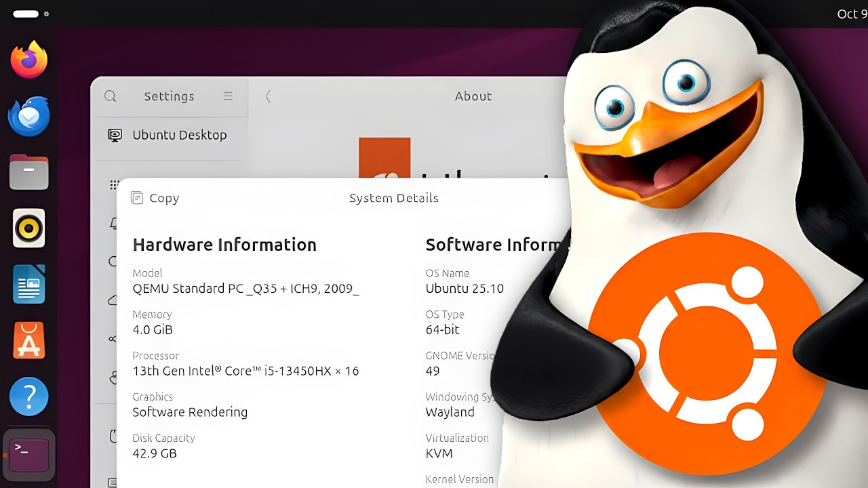The width and height of the screenshot is (868, 488).
Task: Click the Copy clipboard icon
Action: [x=137, y=198]
